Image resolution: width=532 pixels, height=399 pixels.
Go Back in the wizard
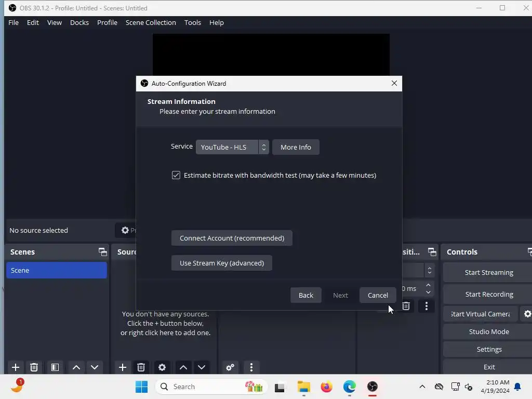(x=305, y=295)
